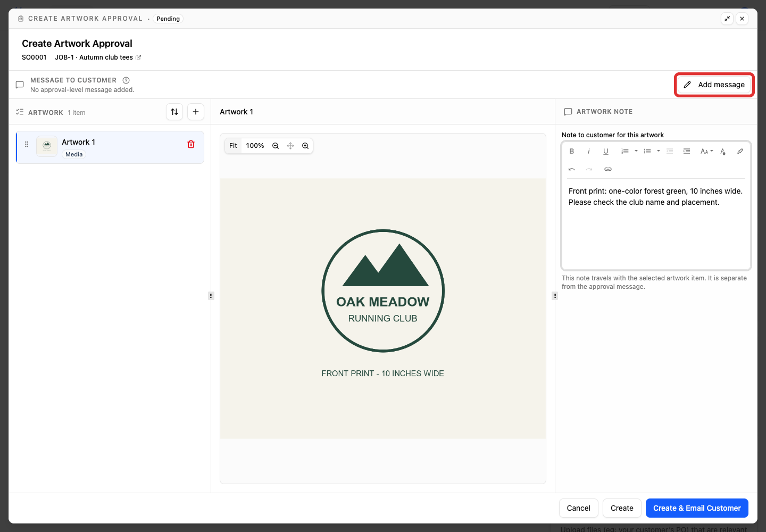Viewport: 766px width, 532px height.
Task: Delete Artwork 1 with the trash icon
Action: click(x=191, y=144)
